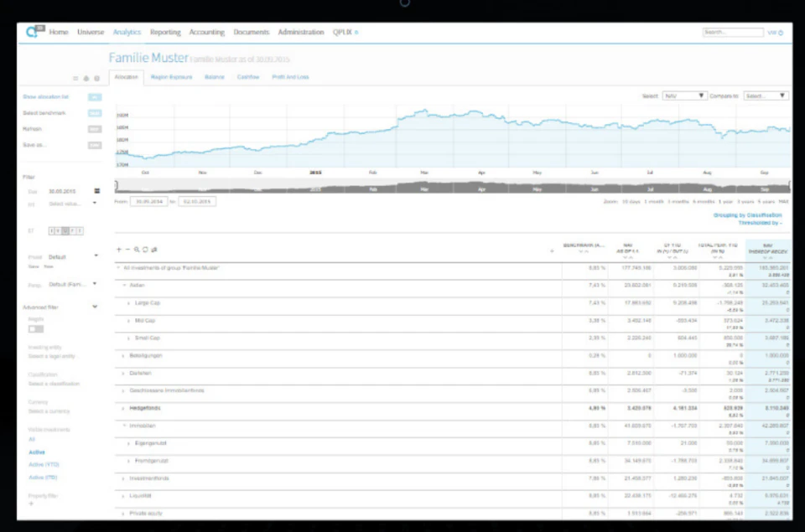Click the refresh icon in the table toolbar

click(145, 249)
